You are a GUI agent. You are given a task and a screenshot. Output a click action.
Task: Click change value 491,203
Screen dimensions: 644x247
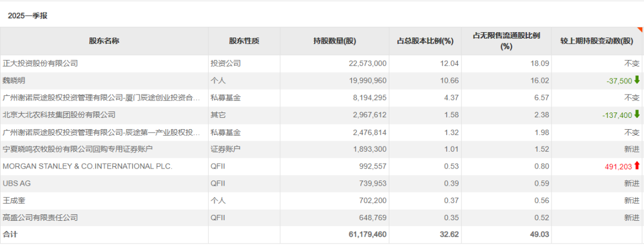click(x=618, y=167)
